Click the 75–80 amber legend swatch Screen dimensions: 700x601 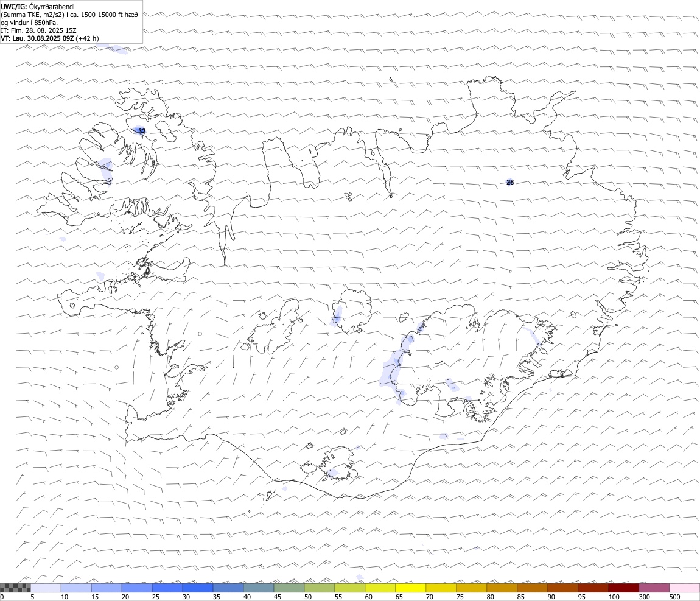pyautogui.click(x=471, y=588)
